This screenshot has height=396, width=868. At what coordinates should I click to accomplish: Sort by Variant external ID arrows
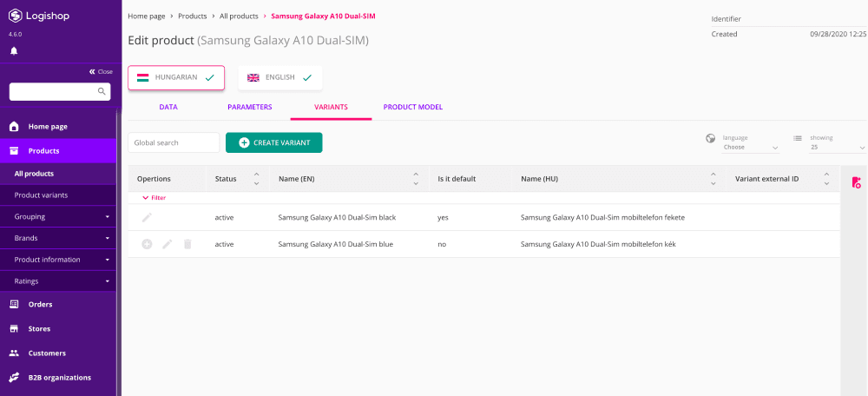(x=826, y=179)
